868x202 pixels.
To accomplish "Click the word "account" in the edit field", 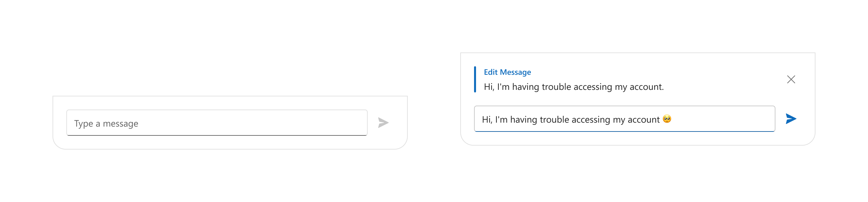I will coord(643,119).
